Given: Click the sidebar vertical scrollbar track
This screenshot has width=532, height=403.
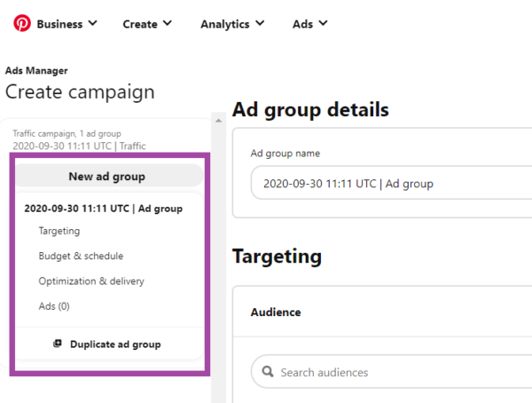Looking at the screenshot, I should pyautogui.click(x=218, y=266).
